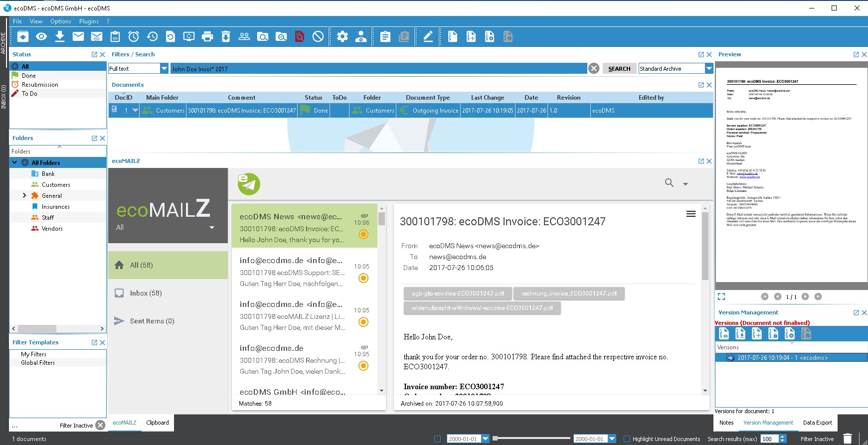This screenshot has height=445, width=868.
Task: Increase Search results max stepper value
Action: [x=783, y=437]
